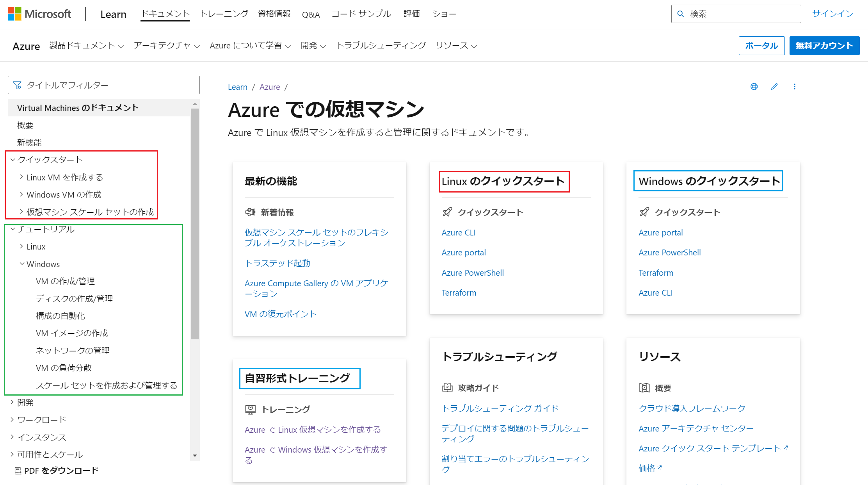Screen dimensions: 868x485
Task: Click the sidebar scroll down arrow
Action: click(195, 455)
